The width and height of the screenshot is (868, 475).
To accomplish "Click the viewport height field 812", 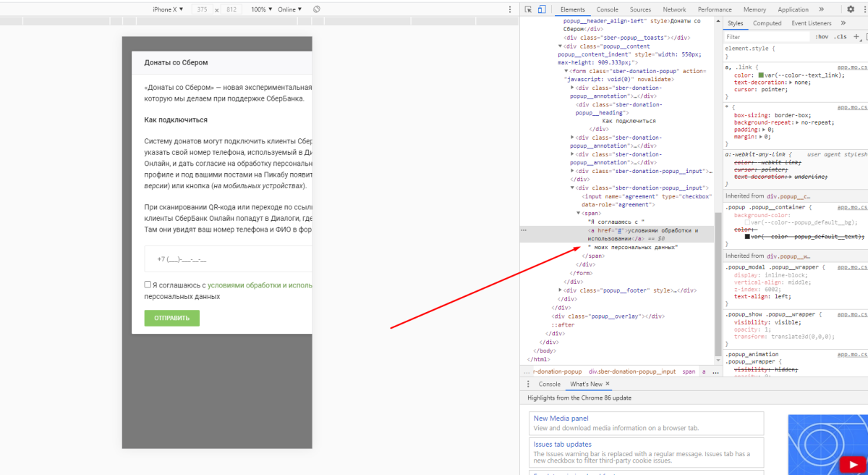I will click(x=231, y=9).
